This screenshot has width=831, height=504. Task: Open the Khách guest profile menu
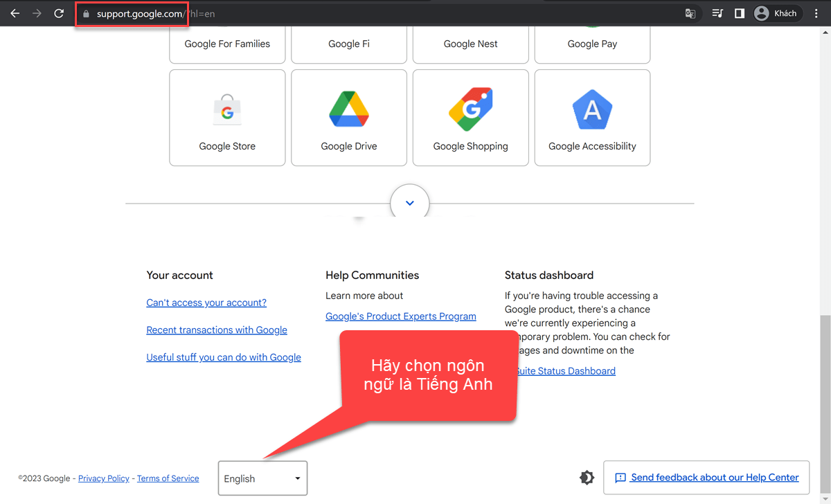pyautogui.click(x=777, y=13)
